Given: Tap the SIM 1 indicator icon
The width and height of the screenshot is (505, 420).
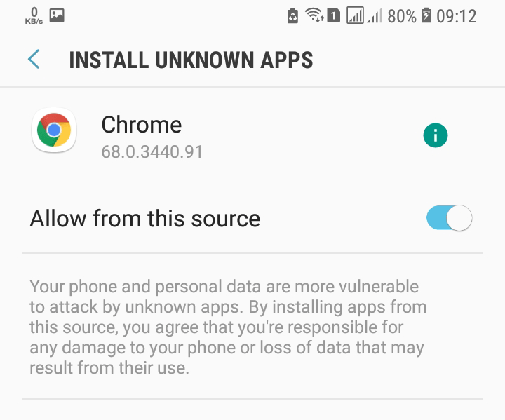Looking at the screenshot, I should (x=333, y=15).
